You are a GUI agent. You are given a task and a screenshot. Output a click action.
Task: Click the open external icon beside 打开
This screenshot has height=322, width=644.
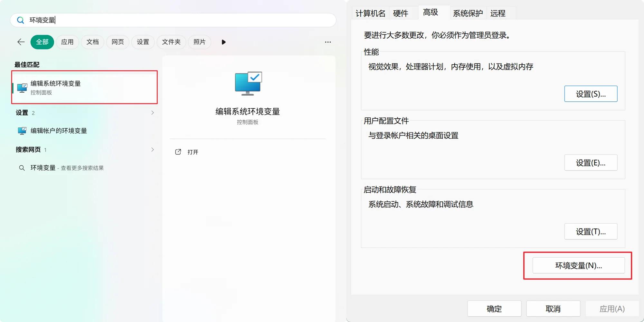click(178, 152)
